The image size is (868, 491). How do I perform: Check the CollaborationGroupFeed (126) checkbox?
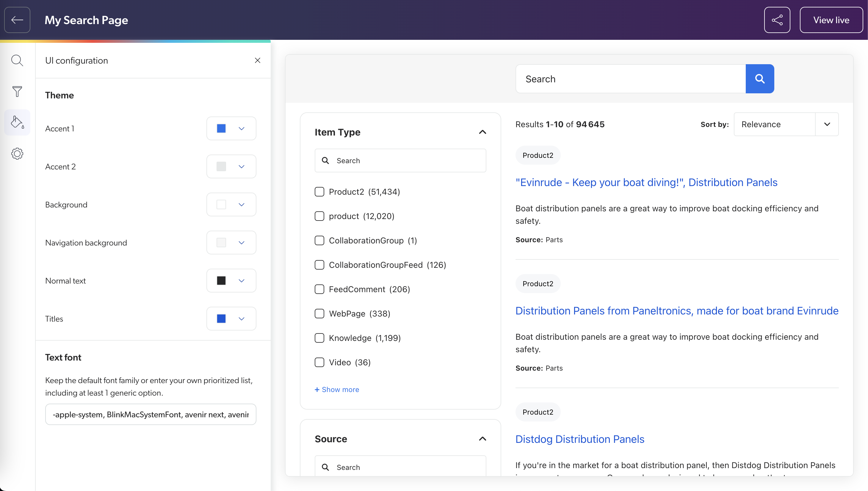(319, 265)
